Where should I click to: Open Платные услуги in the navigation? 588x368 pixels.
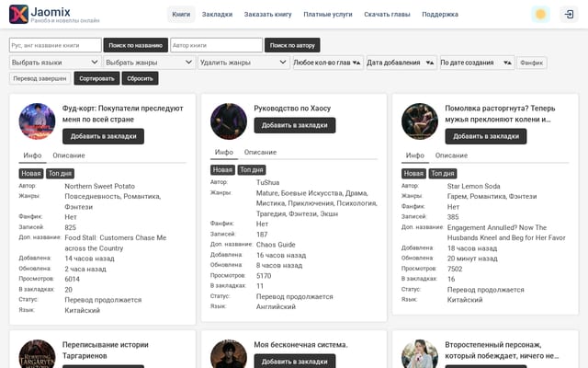pyautogui.click(x=328, y=15)
